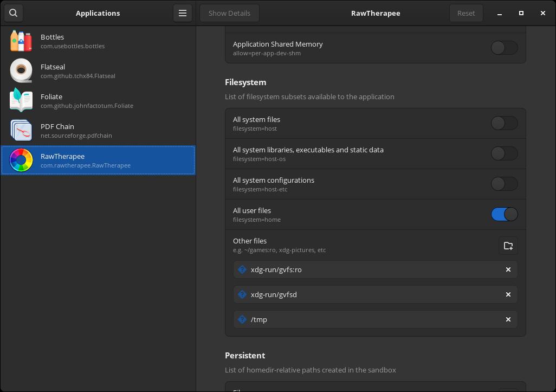The height and width of the screenshot is (392, 556).
Task: Select Flatseal in the applications list
Action: coord(98,70)
